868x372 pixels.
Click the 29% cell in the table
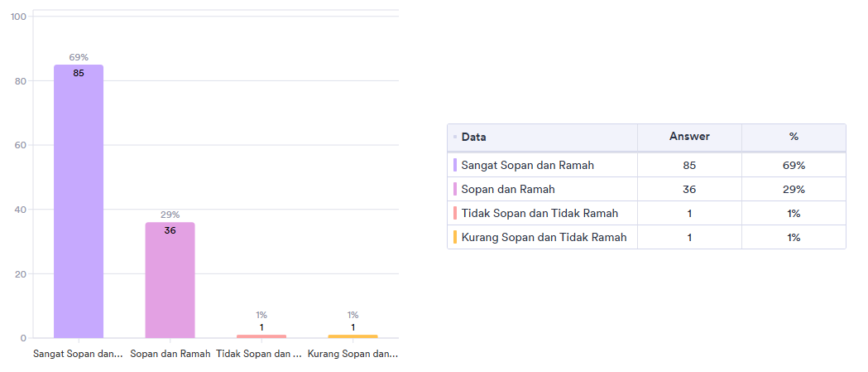pyautogui.click(x=794, y=189)
